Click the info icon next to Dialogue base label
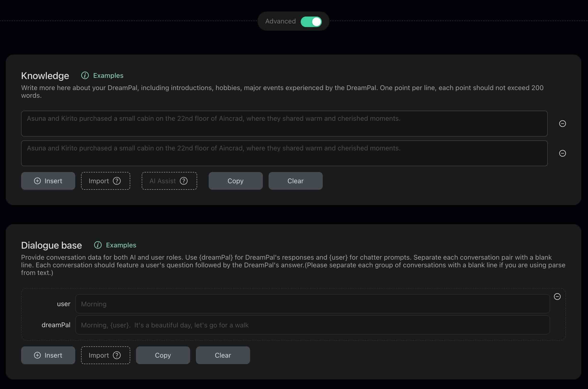 coord(98,244)
